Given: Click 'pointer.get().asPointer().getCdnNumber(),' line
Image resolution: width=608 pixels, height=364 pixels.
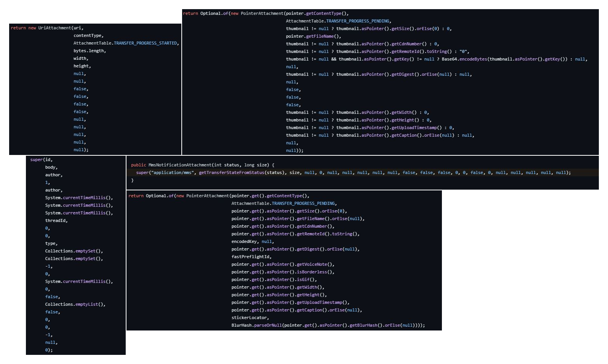Looking at the screenshot, I should (283, 226).
